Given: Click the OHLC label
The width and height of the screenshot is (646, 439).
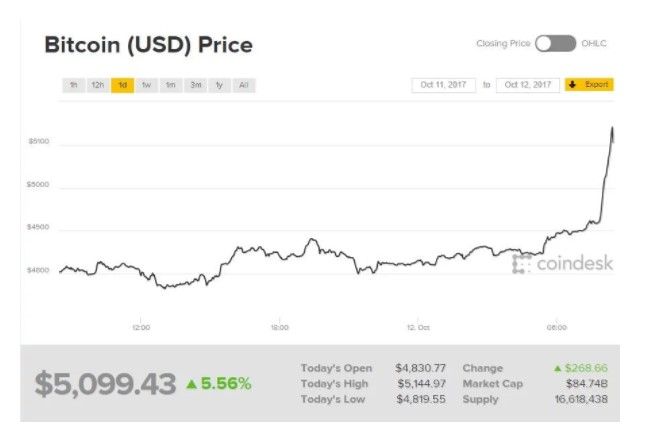Looking at the screenshot, I should coord(595,43).
